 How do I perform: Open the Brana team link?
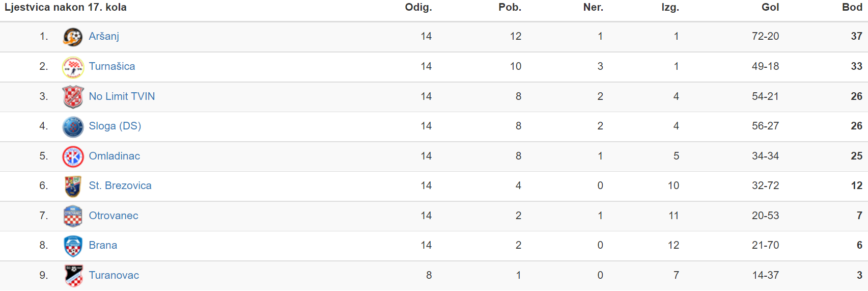pos(103,245)
